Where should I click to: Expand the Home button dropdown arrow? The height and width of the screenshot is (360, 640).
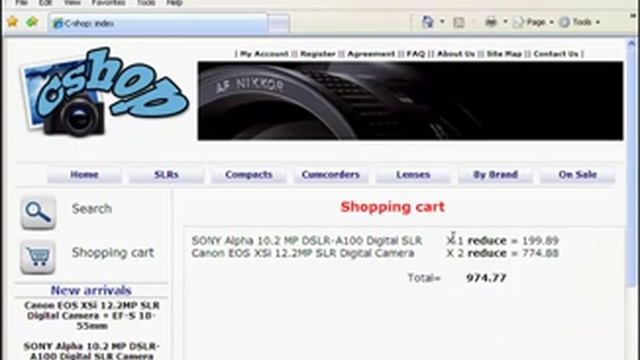coord(442,22)
